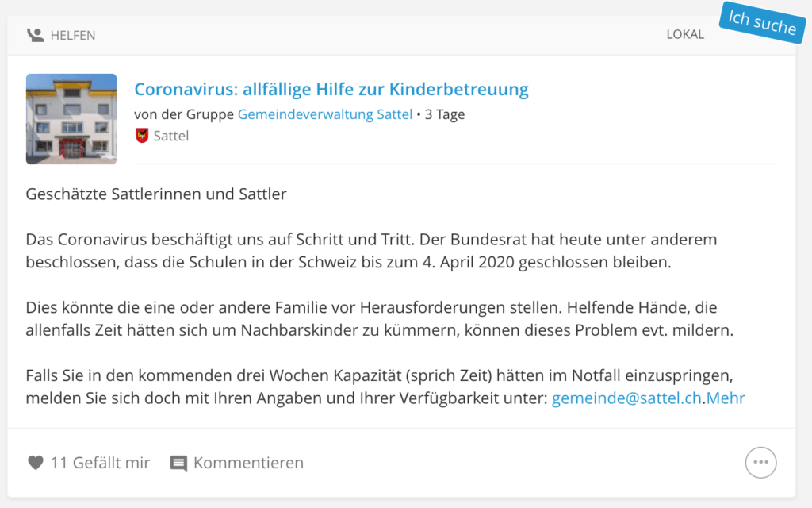Click the 3 Tage timestamp
This screenshot has width=812, height=508.
pos(445,114)
